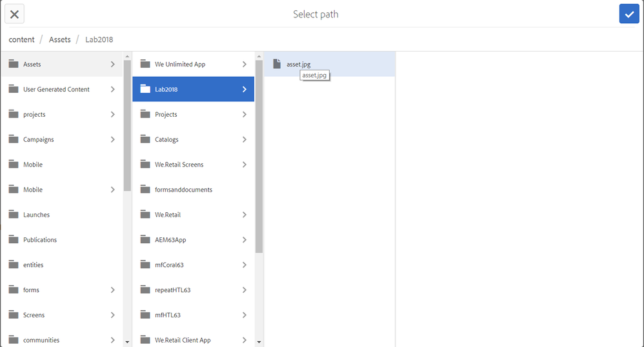Click the asset.jpg file icon
The width and height of the screenshot is (644, 347).
[277, 64]
